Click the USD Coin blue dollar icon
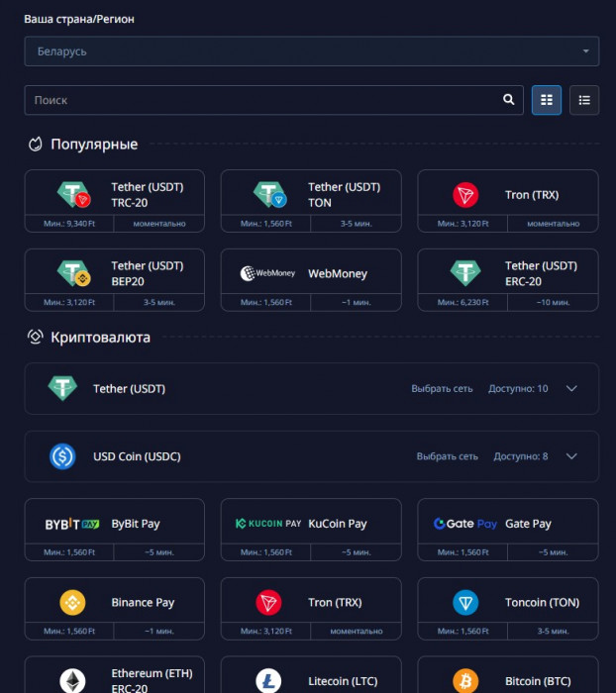Viewport: 616px width, 693px height. (62, 456)
